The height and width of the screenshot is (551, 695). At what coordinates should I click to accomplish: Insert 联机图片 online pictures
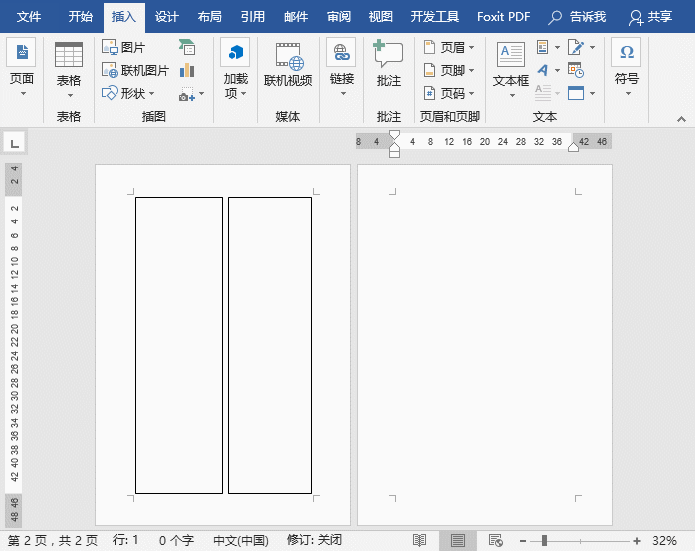[x=136, y=71]
